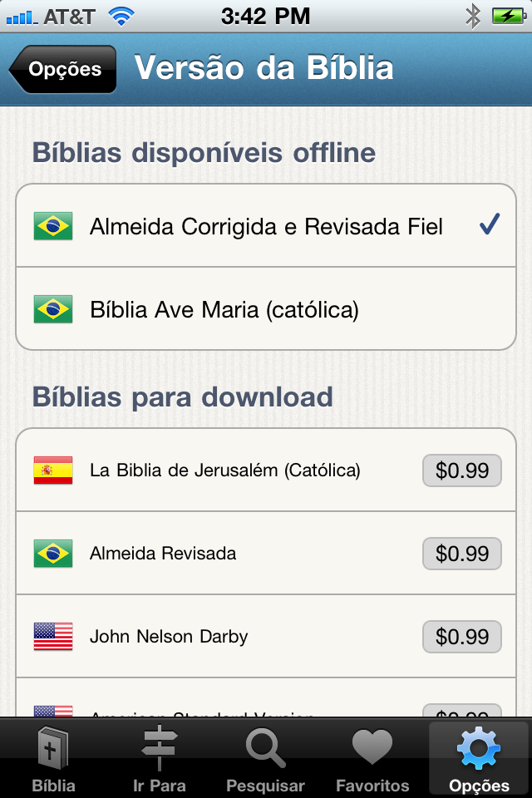Tap the Wi-Fi status icon
The width and height of the screenshot is (532, 798).
point(121,17)
